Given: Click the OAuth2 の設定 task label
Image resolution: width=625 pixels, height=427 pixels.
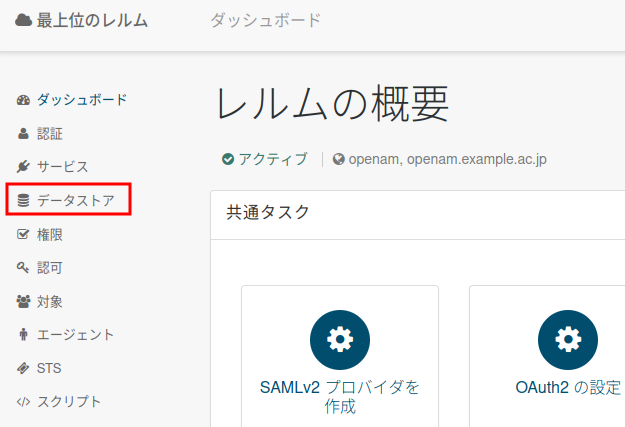Looking at the screenshot, I should tap(567, 388).
